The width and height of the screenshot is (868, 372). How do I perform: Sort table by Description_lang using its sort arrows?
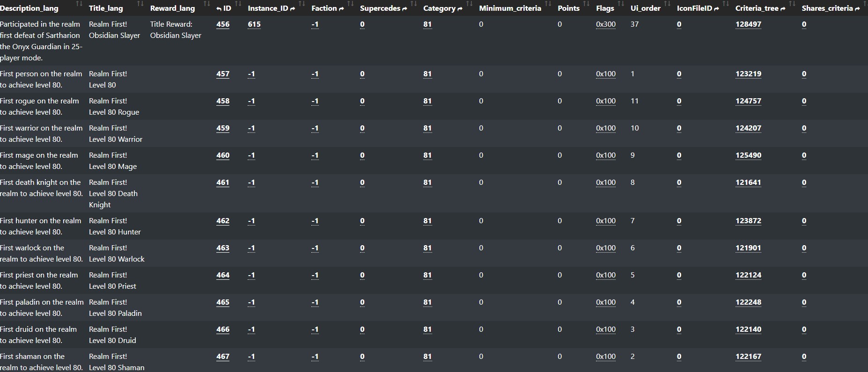pyautogui.click(x=79, y=4)
